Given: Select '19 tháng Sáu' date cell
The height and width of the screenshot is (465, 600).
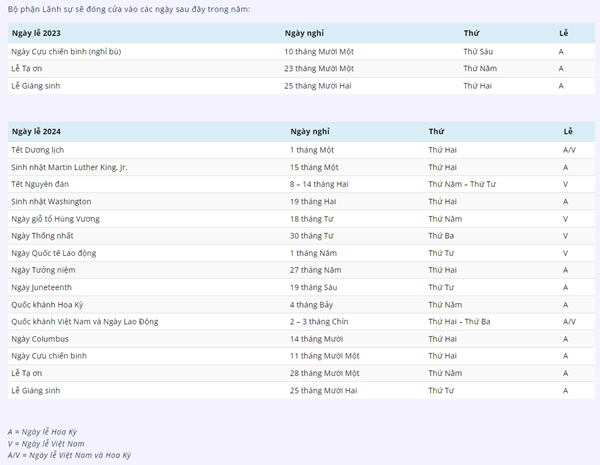Looking at the screenshot, I should pos(313,287).
